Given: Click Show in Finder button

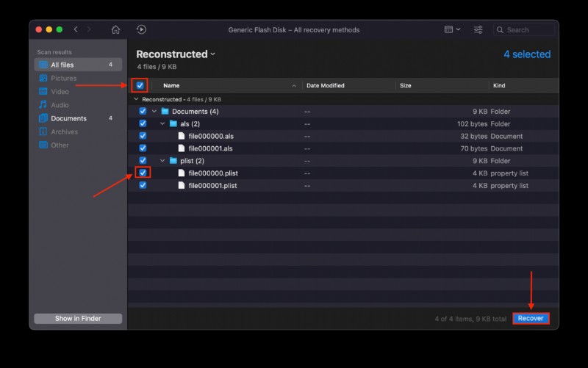Looking at the screenshot, I should coord(78,319).
